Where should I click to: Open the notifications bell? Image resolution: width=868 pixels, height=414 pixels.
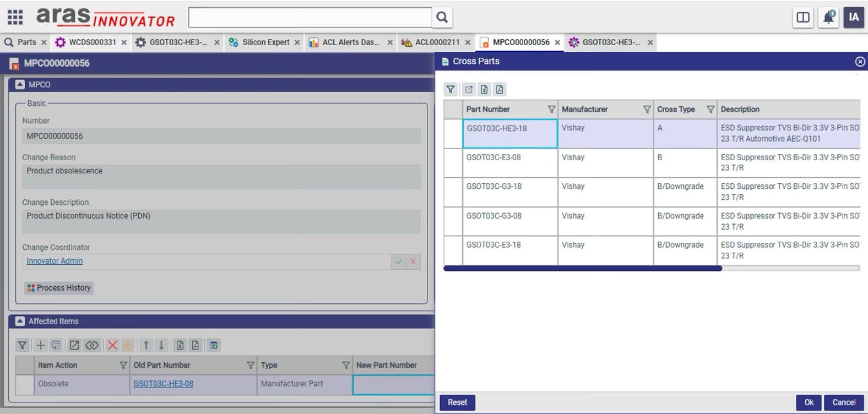(x=828, y=17)
